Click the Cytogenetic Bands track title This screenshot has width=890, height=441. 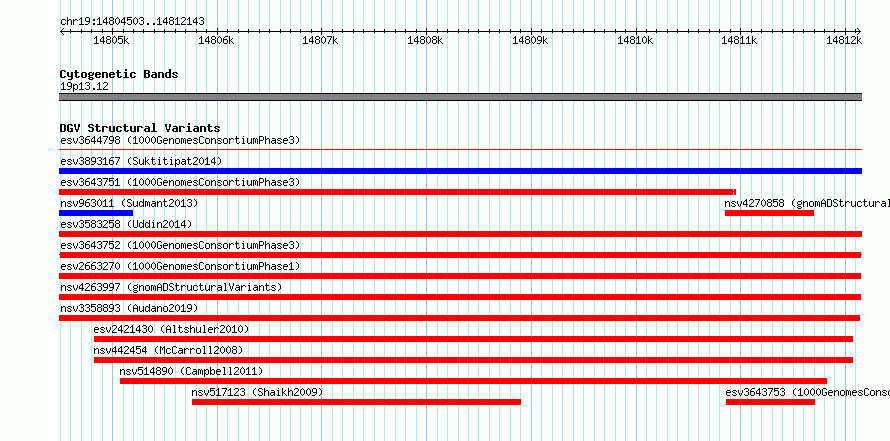click(119, 74)
